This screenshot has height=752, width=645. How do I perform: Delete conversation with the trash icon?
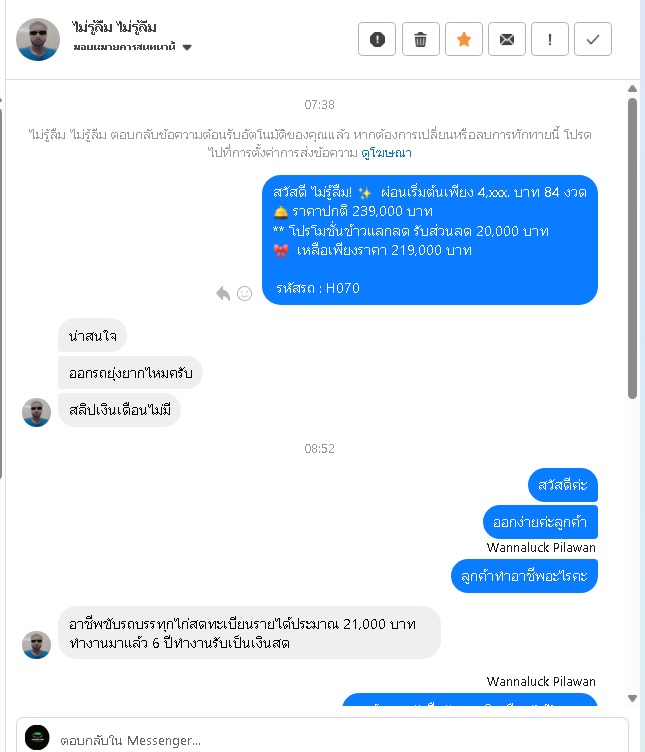point(421,39)
